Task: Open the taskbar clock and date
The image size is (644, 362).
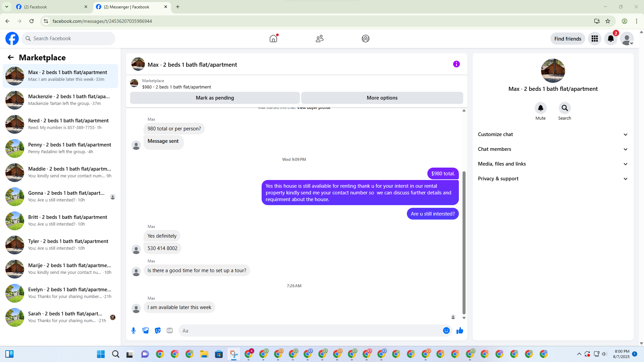Action: (x=622, y=354)
